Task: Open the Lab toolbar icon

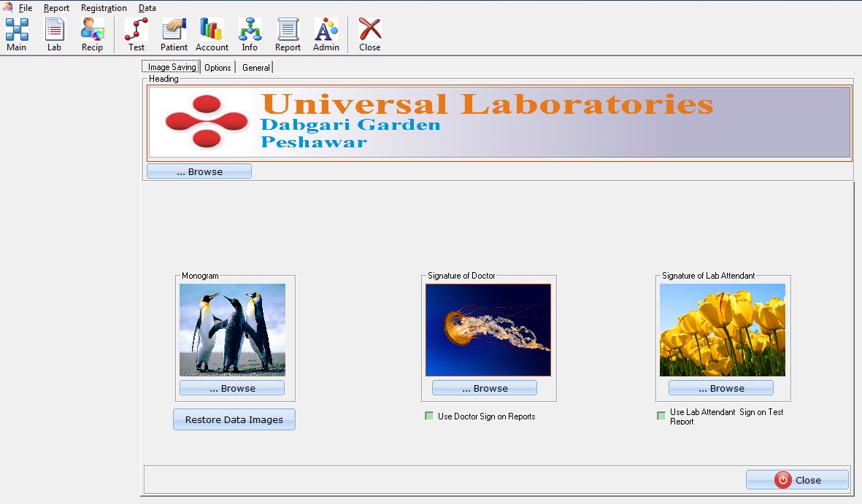Action: point(54,34)
